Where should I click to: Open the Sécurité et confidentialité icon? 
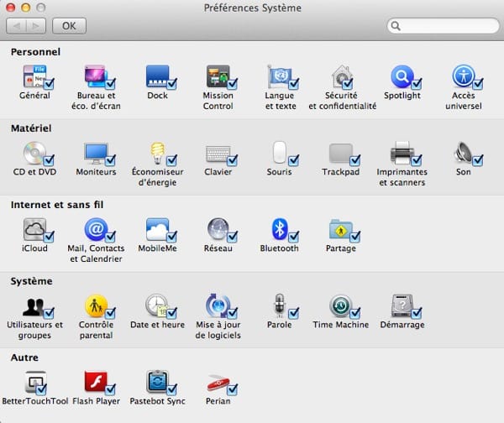[341, 76]
